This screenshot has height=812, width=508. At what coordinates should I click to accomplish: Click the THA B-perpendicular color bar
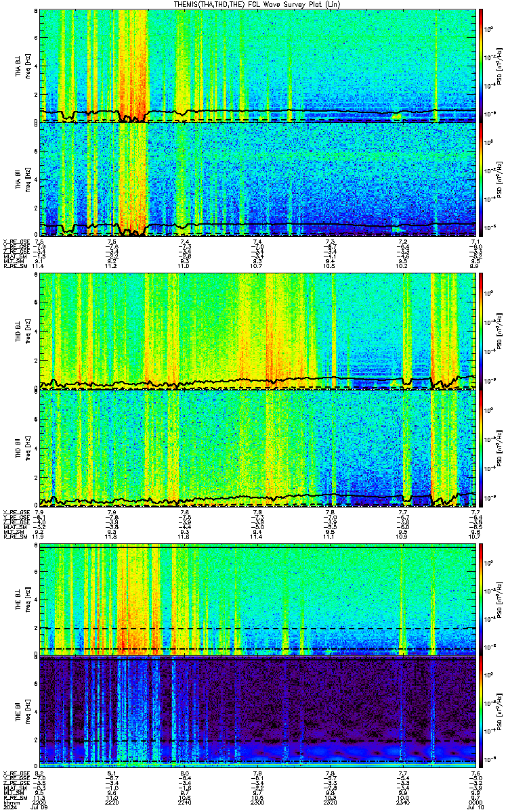[x=481, y=65]
